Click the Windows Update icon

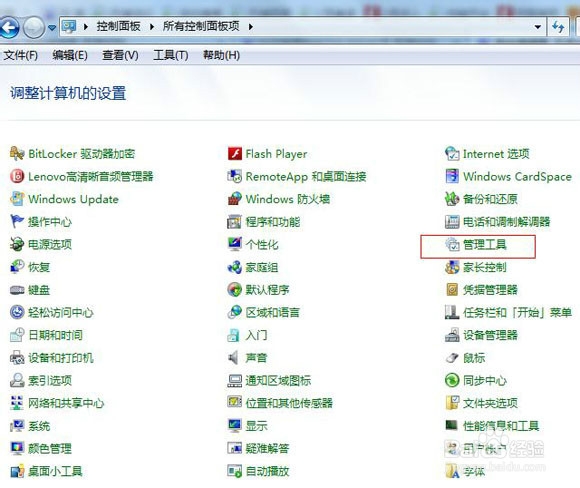coord(17,199)
